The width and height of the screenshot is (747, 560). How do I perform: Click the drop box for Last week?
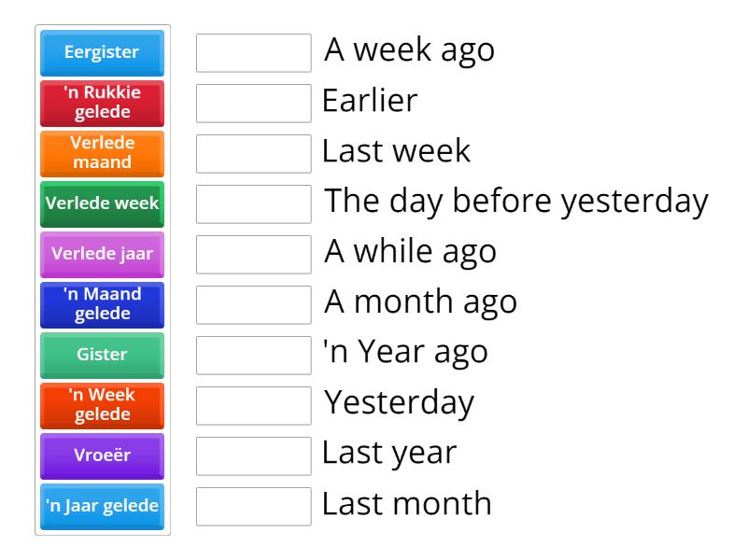point(254,154)
